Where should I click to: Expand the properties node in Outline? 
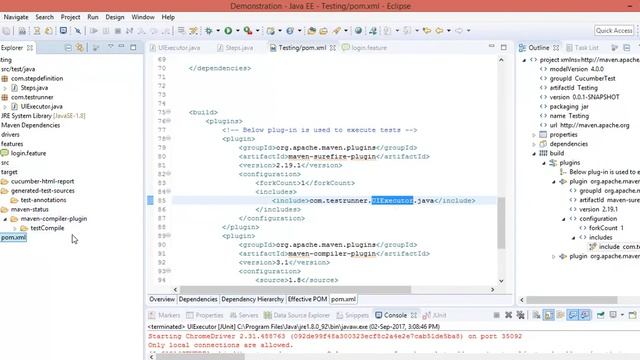click(534, 135)
